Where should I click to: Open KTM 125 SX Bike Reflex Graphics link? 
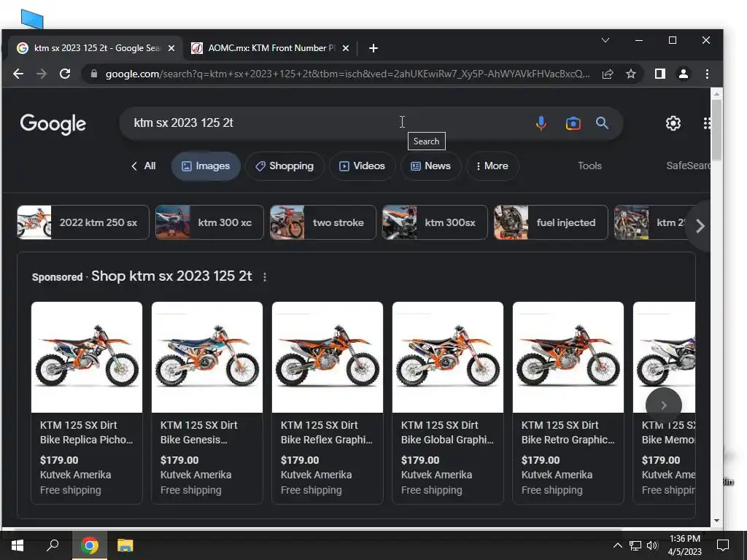(x=326, y=432)
